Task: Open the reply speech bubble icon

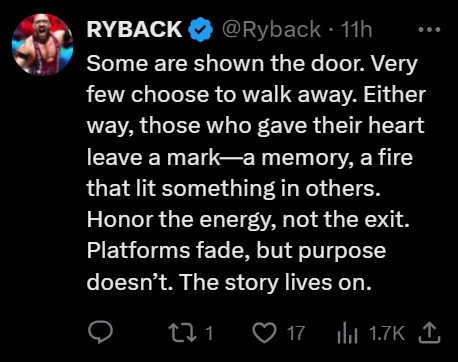Action: point(100,332)
